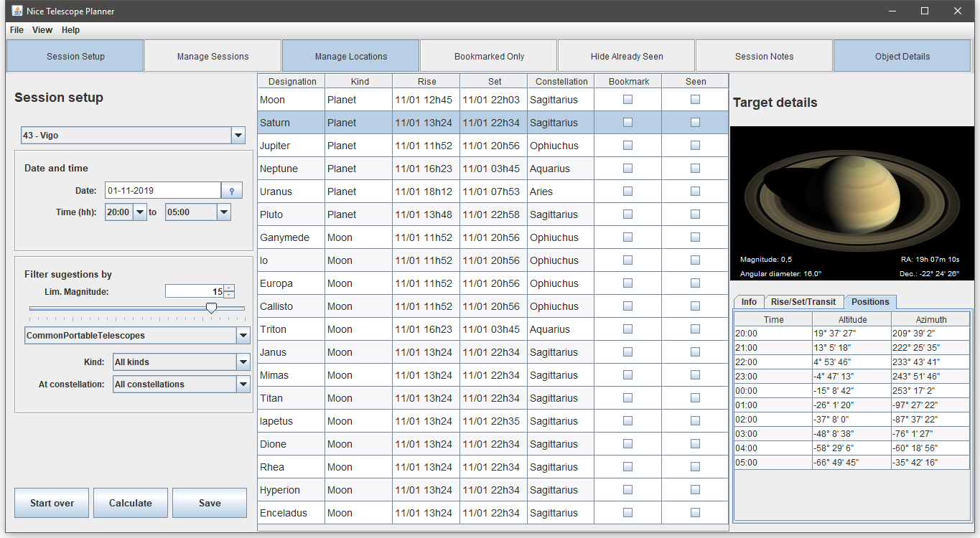This screenshot has height=538, width=980.
Task: Mark Saturn as Seen
Action: tap(694, 122)
